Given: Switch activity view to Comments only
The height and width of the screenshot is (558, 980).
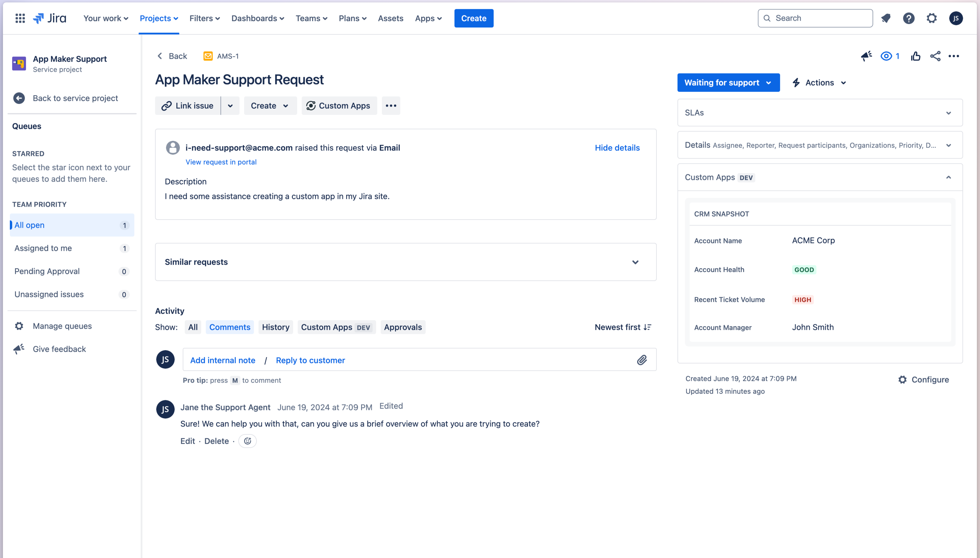Looking at the screenshot, I should [x=229, y=327].
